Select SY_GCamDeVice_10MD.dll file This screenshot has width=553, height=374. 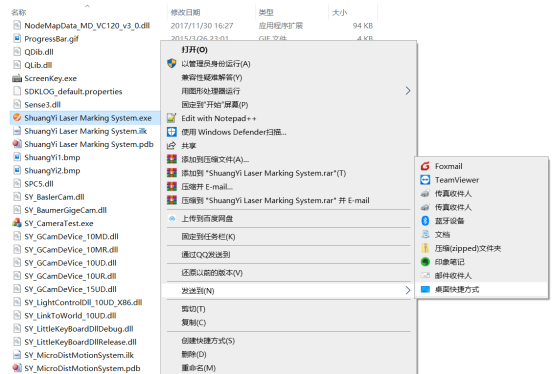[71, 236]
